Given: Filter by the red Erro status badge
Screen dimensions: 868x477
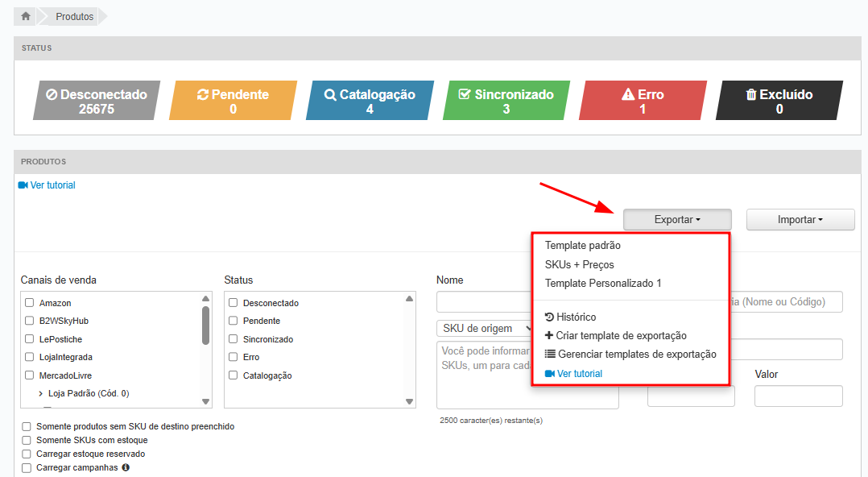Looking at the screenshot, I should coord(643,101).
